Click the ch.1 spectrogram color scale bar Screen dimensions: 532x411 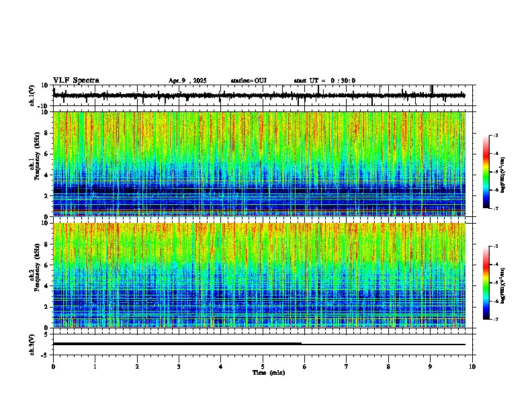tap(486, 172)
